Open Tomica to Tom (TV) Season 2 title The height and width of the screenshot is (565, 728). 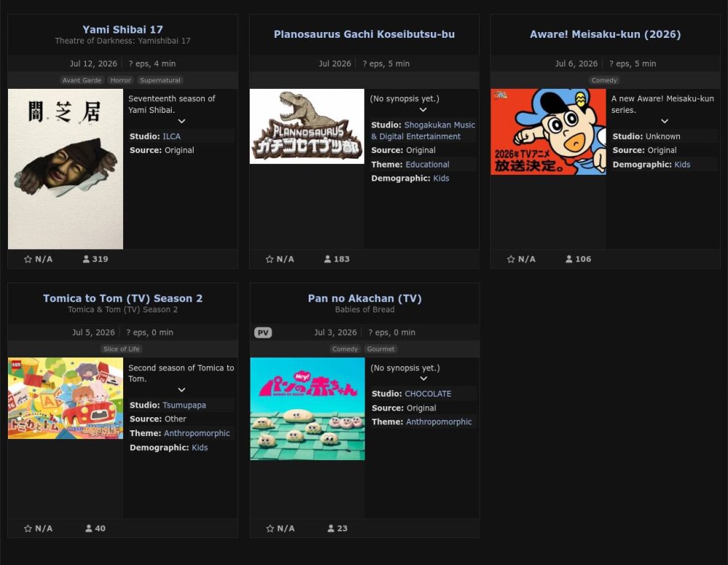[x=122, y=298]
